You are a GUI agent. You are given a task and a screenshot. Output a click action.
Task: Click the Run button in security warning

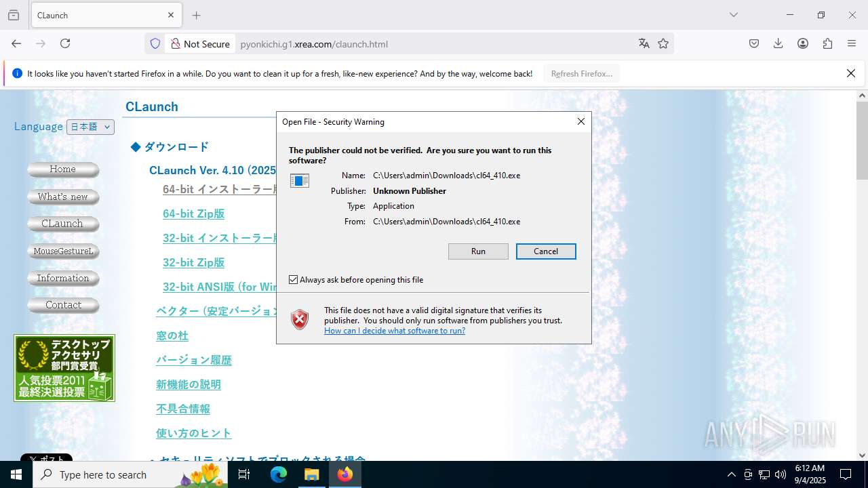pos(478,251)
